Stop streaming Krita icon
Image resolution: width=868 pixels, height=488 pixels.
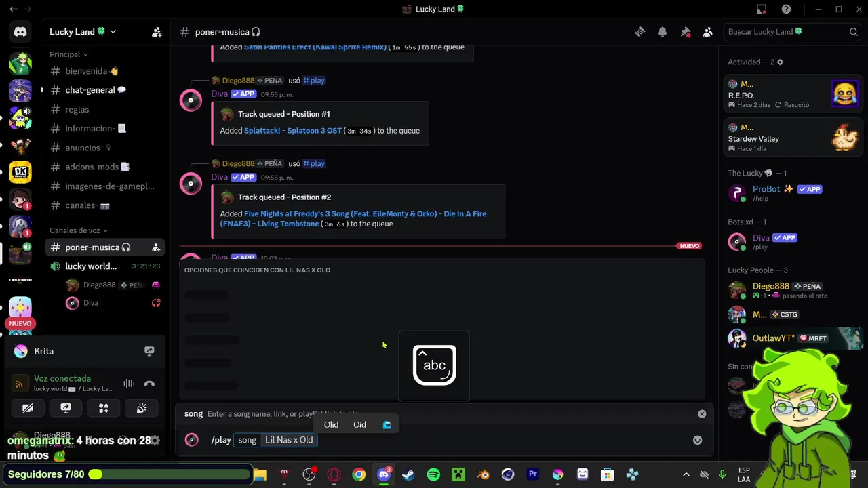(x=149, y=351)
